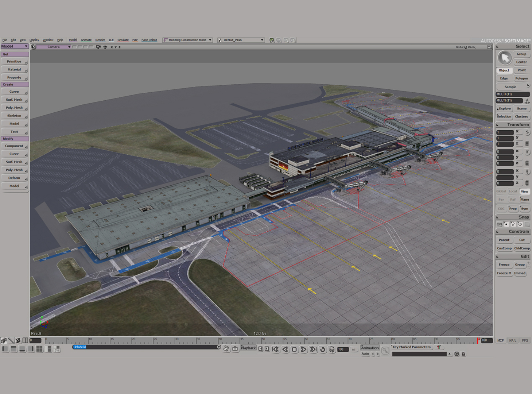This screenshot has width=532, height=394.
Task: Toggle the Snap ON button
Action: point(499,224)
